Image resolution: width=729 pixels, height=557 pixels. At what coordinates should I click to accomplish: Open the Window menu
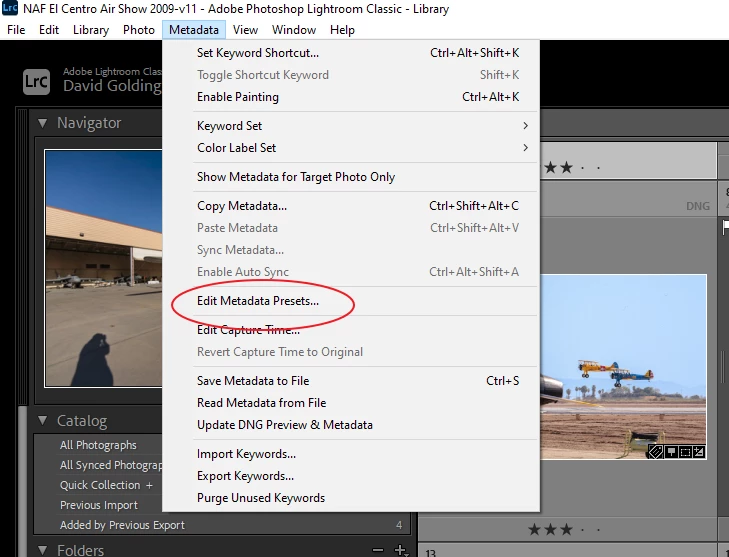294,30
